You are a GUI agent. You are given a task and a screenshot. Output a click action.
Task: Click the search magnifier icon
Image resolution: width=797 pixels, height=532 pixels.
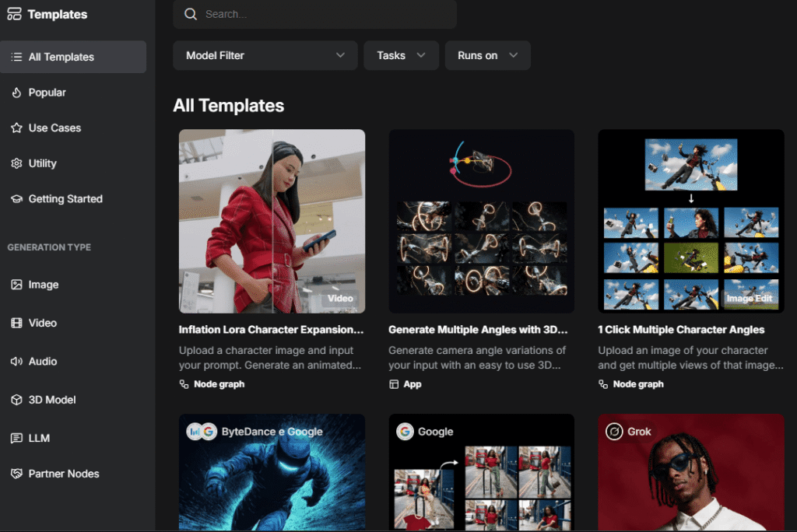click(x=191, y=14)
